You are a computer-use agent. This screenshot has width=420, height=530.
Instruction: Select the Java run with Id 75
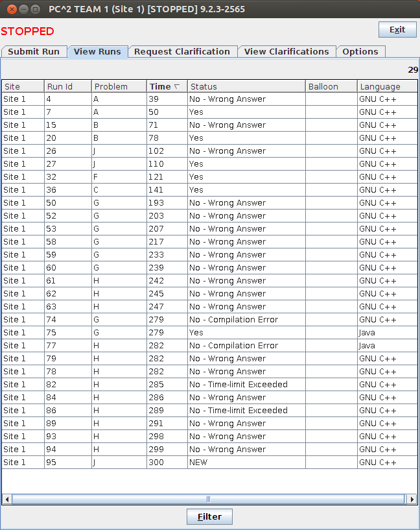(x=67, y=333)
